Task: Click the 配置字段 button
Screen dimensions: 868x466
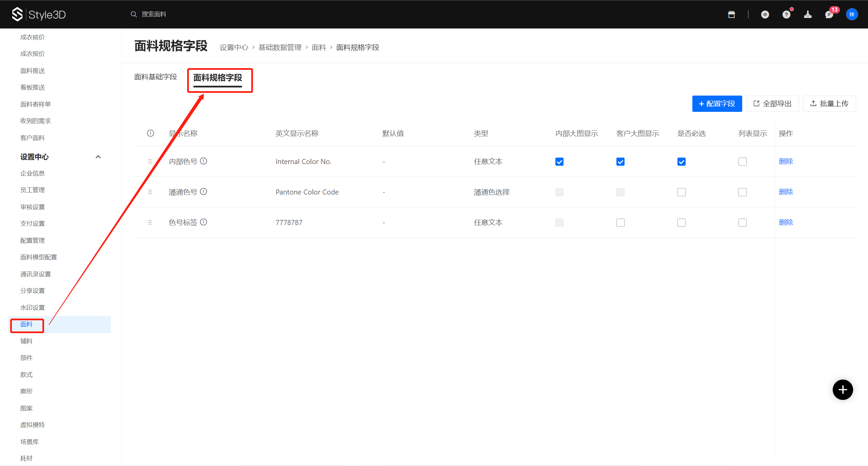Action: click(x=717, y=104)
